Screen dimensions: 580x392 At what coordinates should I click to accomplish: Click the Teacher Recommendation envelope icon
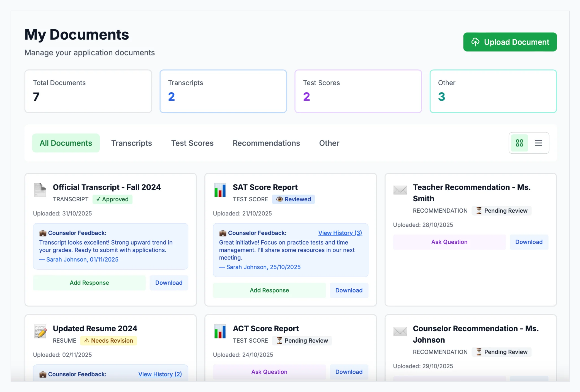400,190
